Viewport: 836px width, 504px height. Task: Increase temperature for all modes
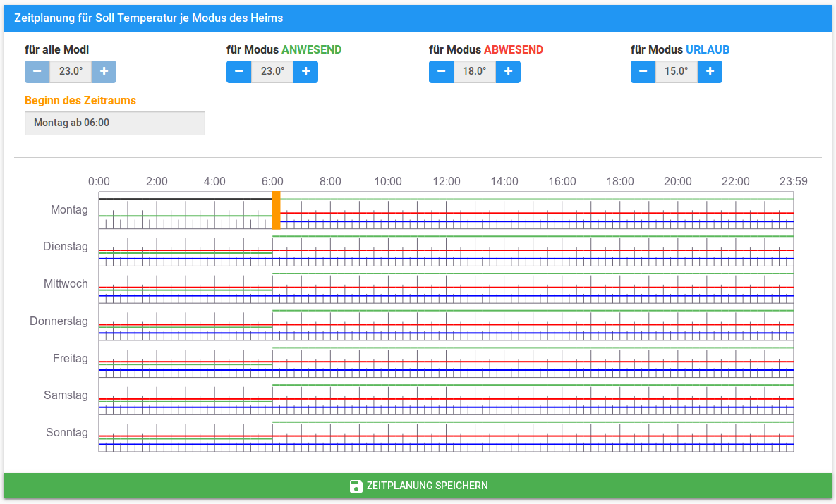104,71
